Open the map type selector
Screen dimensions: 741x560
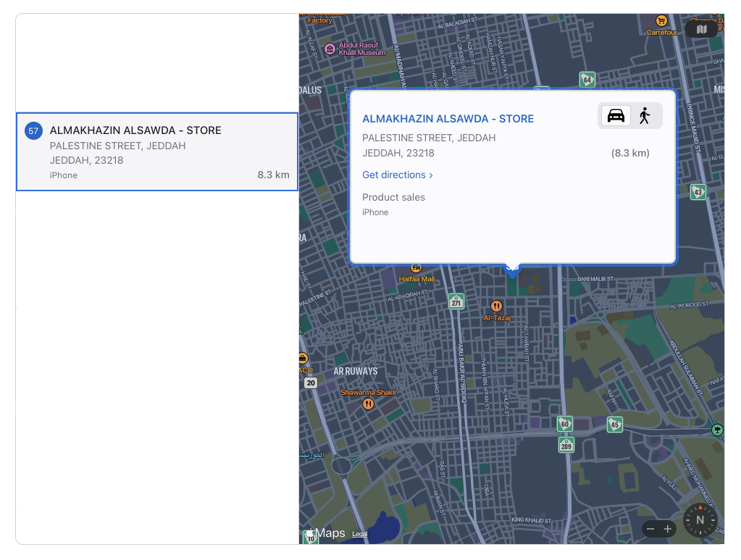(700, 29)
